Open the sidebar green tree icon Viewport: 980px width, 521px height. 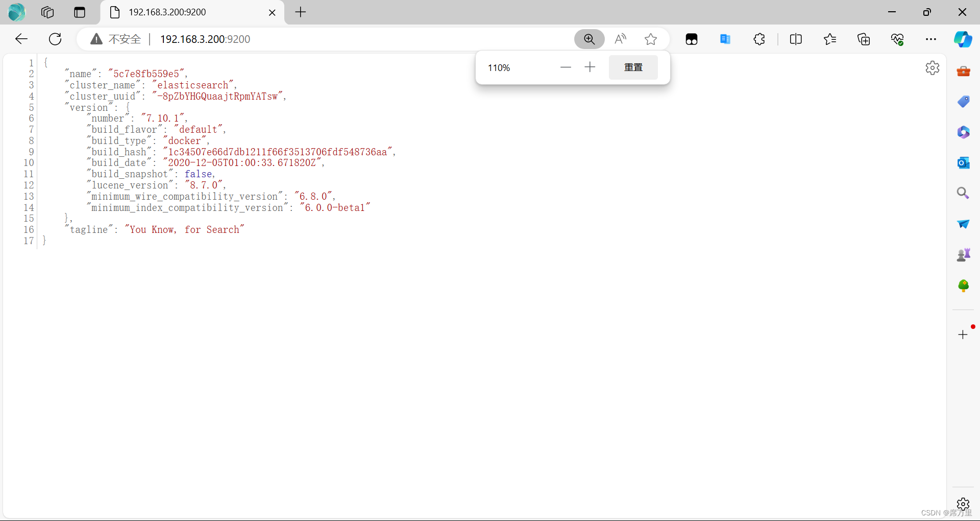point(964,286)
